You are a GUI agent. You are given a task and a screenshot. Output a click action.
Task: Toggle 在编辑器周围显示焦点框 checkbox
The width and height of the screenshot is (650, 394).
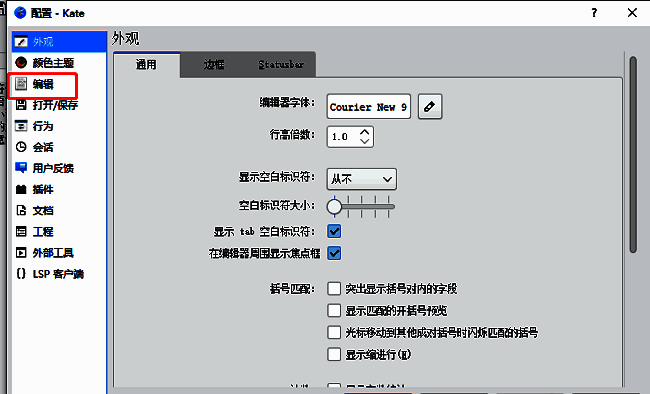(334, 253)
